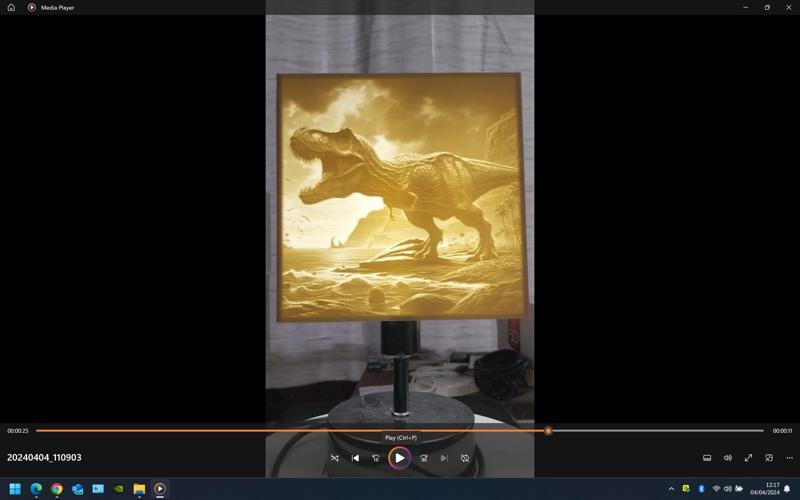Open Wi-Fi network settings in tray

[716, 489]
